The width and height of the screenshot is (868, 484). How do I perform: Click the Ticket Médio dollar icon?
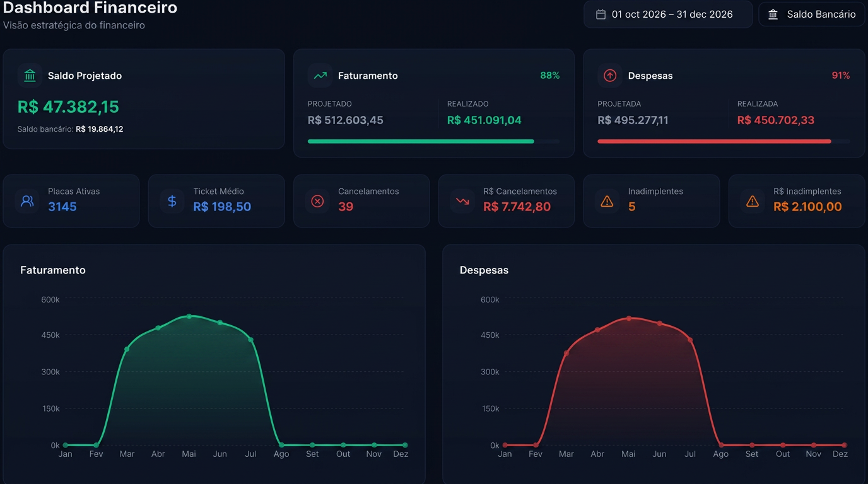(172, 201)
